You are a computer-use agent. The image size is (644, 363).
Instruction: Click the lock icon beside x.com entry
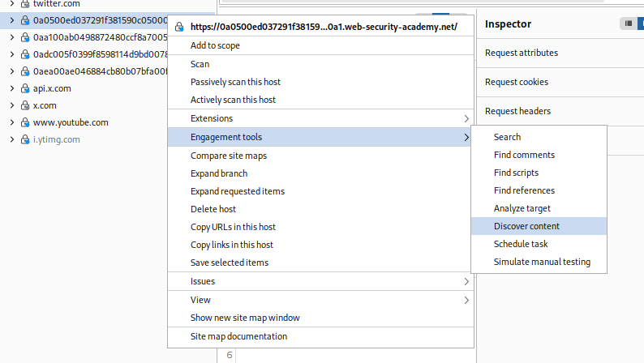pos(24,105)
